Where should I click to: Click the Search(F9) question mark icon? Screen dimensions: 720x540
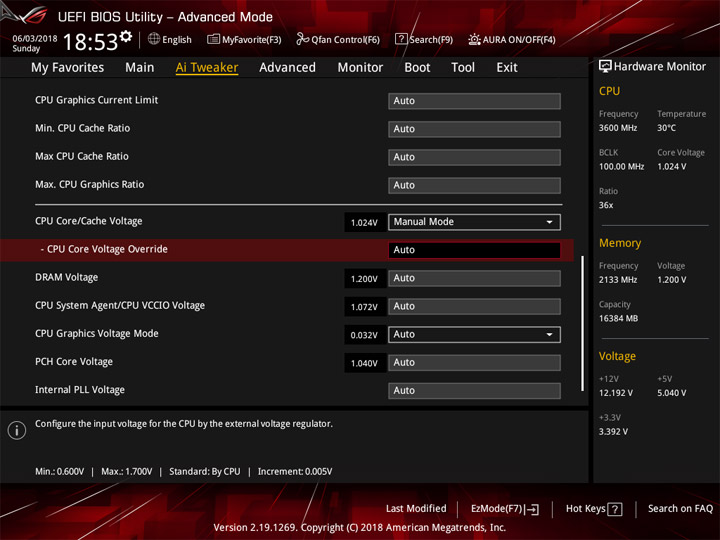click(401, 39)
